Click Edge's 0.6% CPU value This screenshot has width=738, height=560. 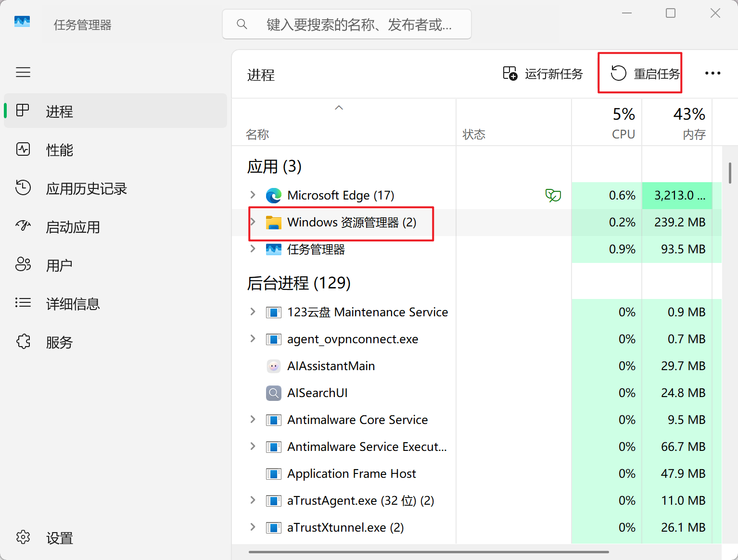click(622, 195)
